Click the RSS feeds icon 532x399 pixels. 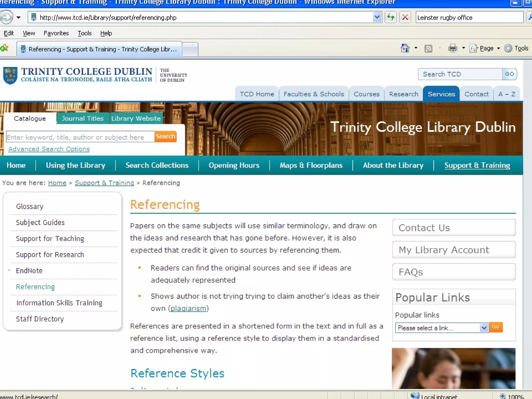(x=428, y=48)
